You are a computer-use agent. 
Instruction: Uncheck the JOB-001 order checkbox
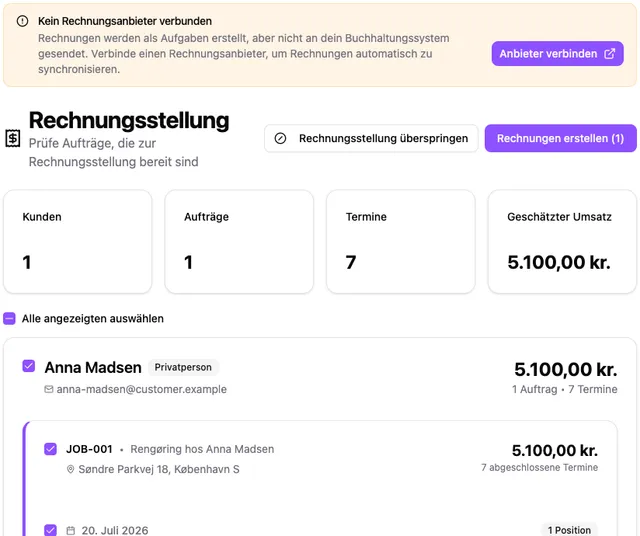[51, 449]
